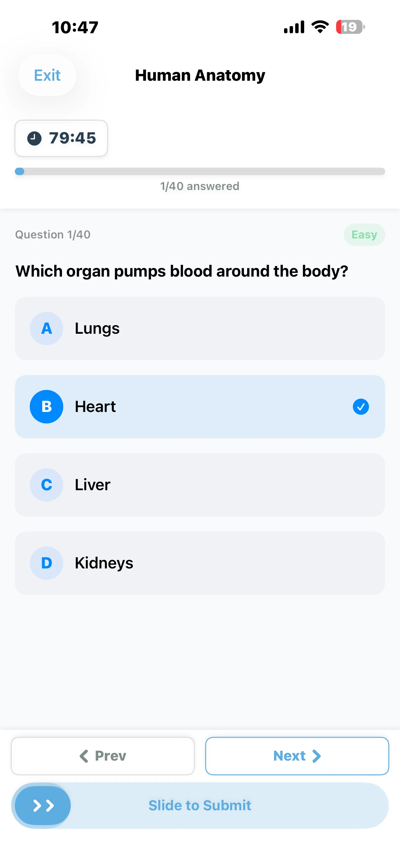Tap the double-arrow slide handle icon
The image size is (400, 868).
[x=43, y=805]
